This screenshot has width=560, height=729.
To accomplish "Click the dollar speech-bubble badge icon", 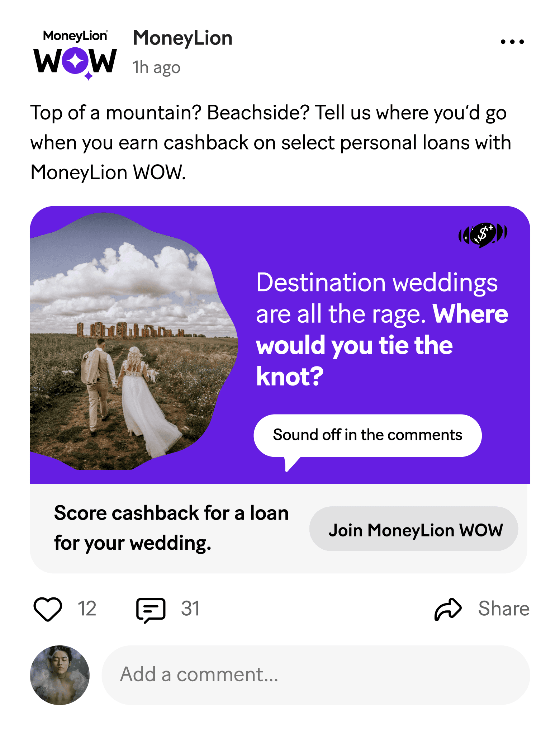I will coord(483,235).
